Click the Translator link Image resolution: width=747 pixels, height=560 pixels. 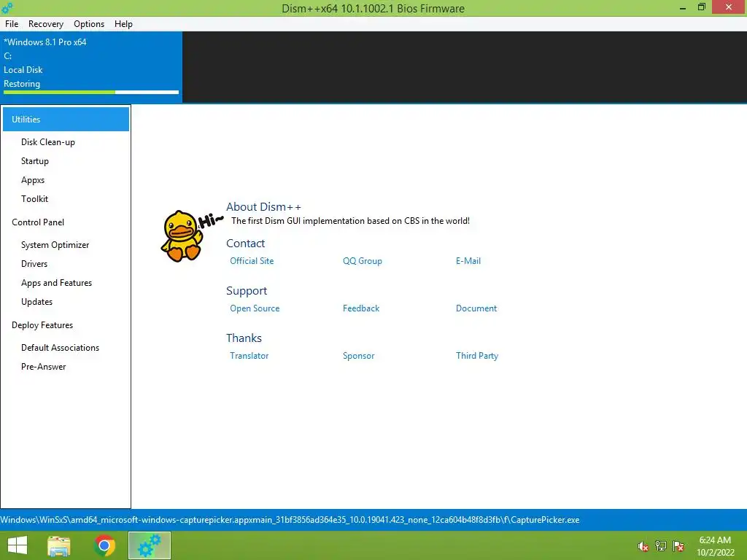click(249, 356)
